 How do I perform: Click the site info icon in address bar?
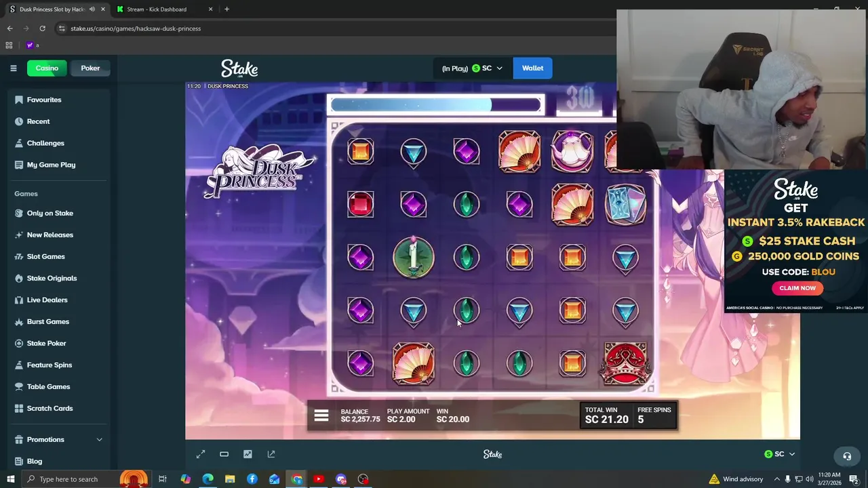62,28
